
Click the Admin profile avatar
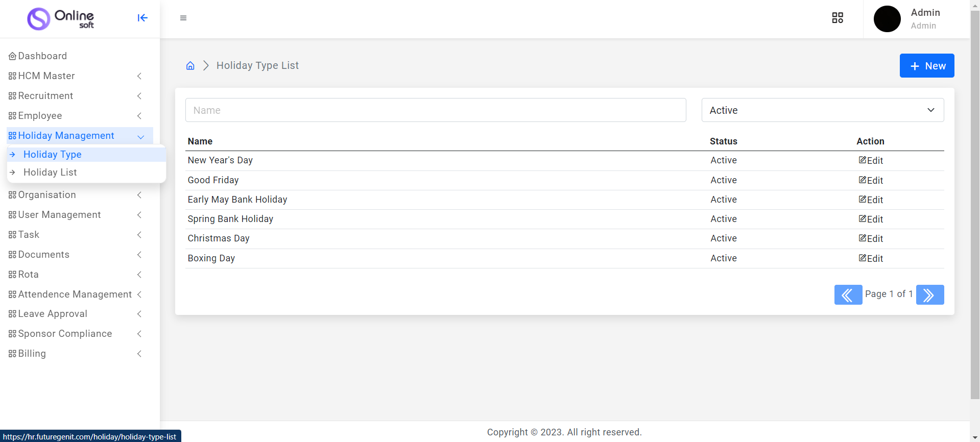(887, 19)
